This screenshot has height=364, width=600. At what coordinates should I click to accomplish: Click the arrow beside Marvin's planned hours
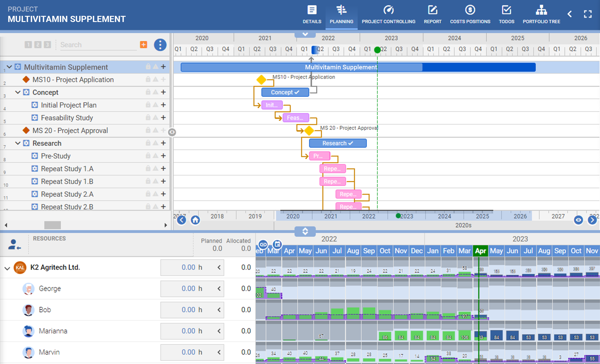pos(219,352)
